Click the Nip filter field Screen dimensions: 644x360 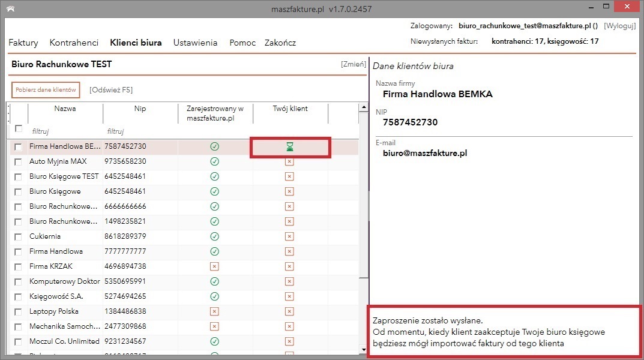coord(140,131)
